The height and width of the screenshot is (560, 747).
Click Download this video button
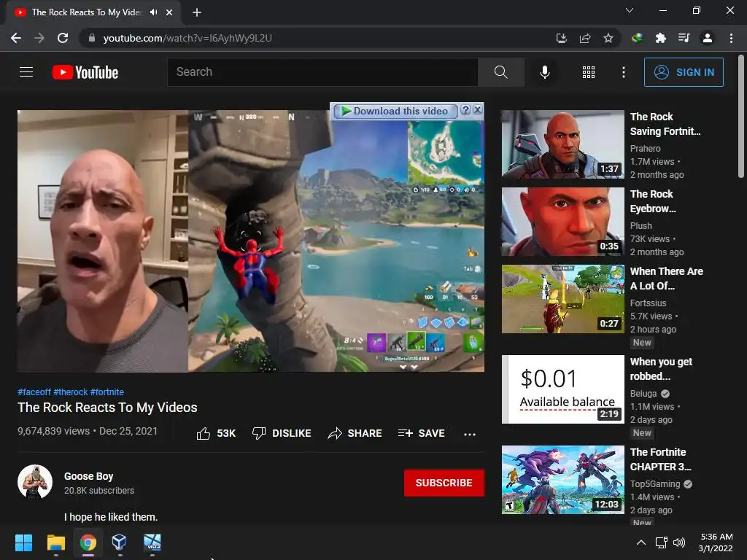pos(395,111)
